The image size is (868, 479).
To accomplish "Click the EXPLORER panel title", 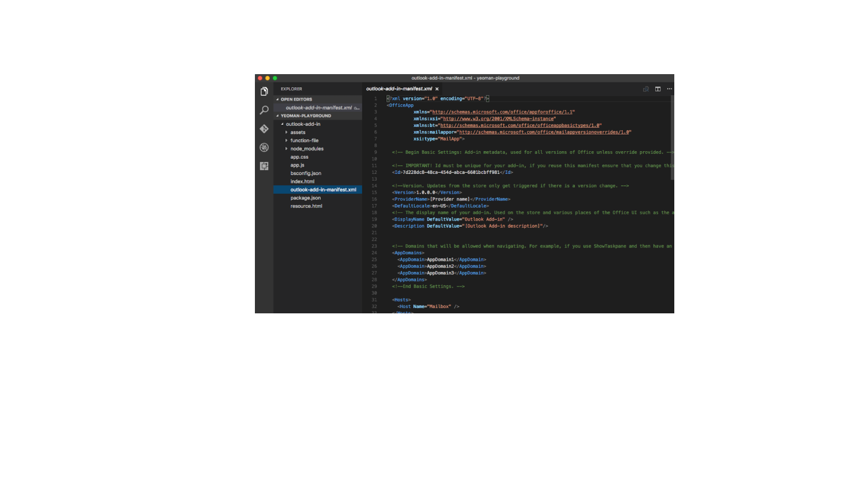I will 291,89.
